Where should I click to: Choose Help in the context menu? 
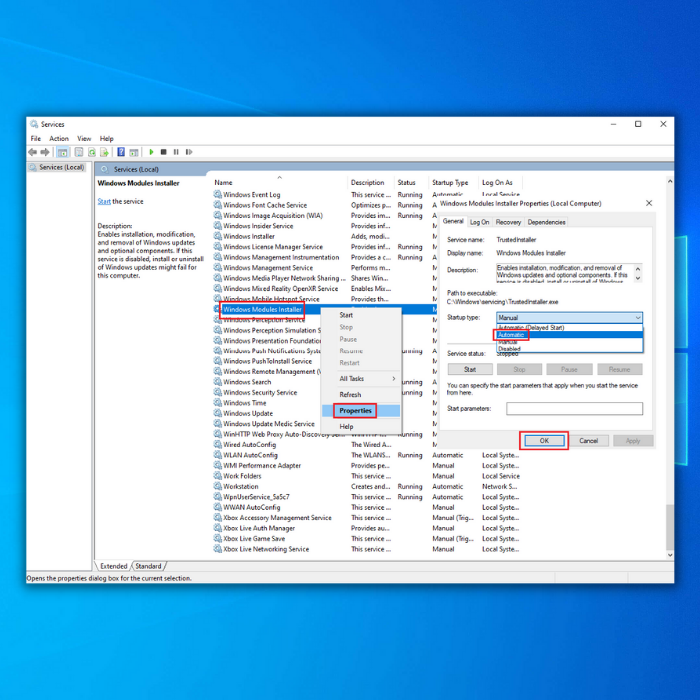[x=361, y=426]
